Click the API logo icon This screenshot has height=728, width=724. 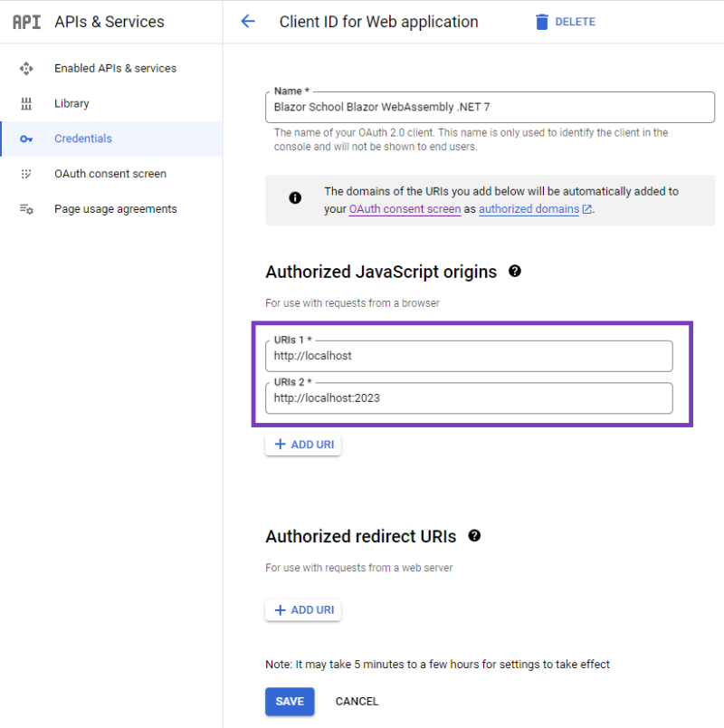pos(26,22)
